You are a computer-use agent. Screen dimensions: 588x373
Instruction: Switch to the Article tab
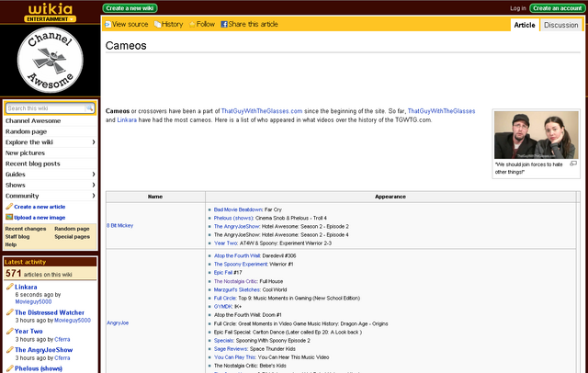point(525,25)
